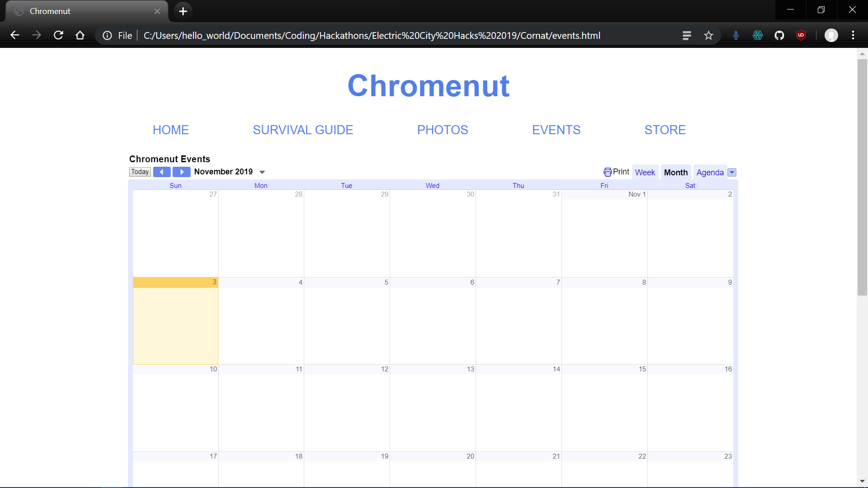
Task: Click the microphone extension icon
Action: (736, 35)
